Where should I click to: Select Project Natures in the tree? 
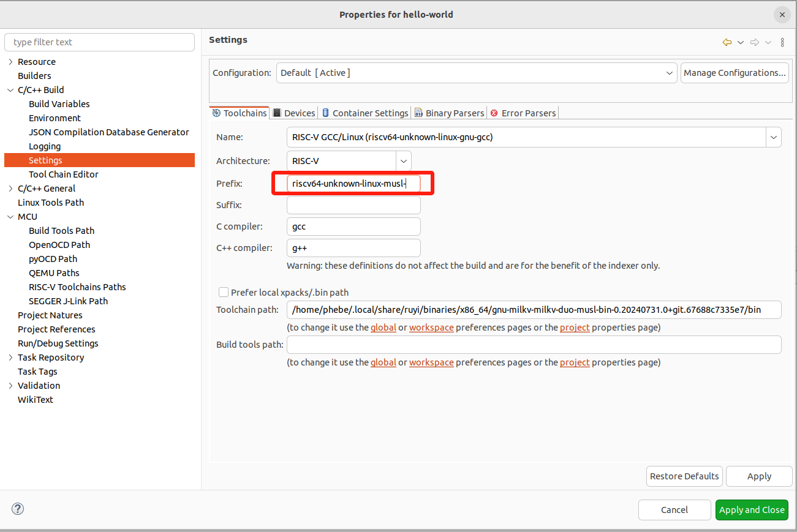pyautogui.click(x=50, y=315)
